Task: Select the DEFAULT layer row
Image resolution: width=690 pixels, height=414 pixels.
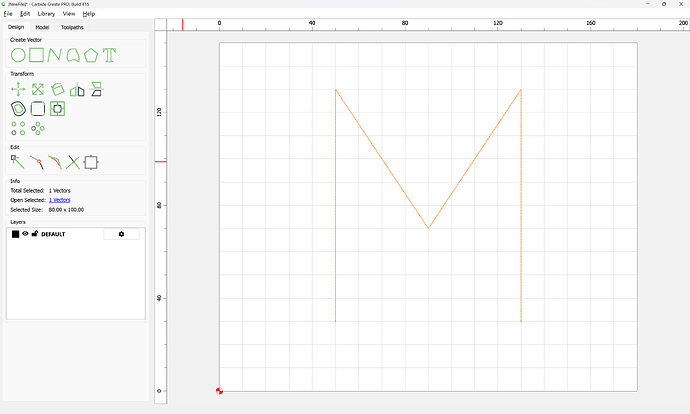Action: (76, 234)
